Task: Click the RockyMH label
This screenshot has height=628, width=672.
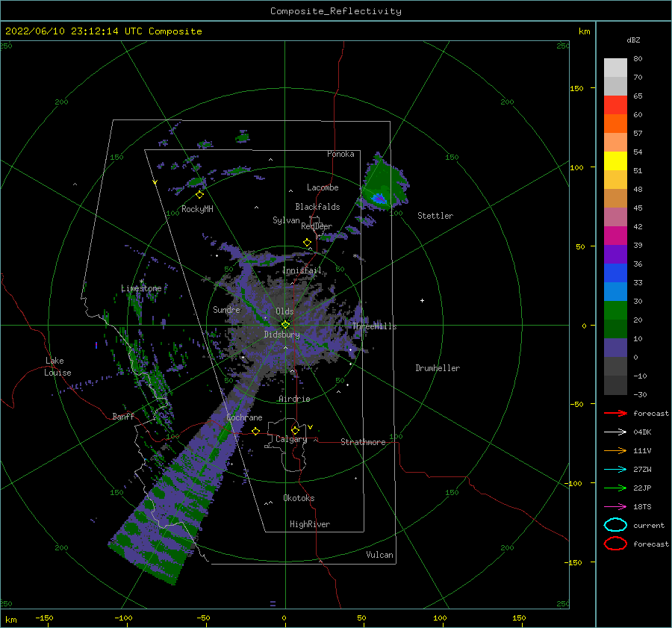Action: pyautogui.click(x=197, y=209)
